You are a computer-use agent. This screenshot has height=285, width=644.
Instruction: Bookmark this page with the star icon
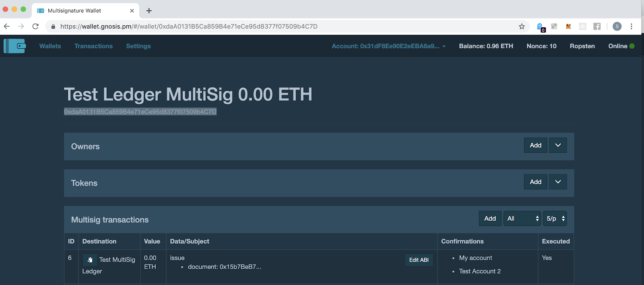[522, 27]
